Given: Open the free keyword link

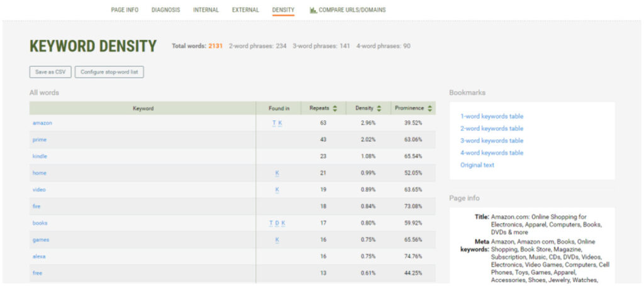Looking at the screenshot, I should [x=37, y=273].
